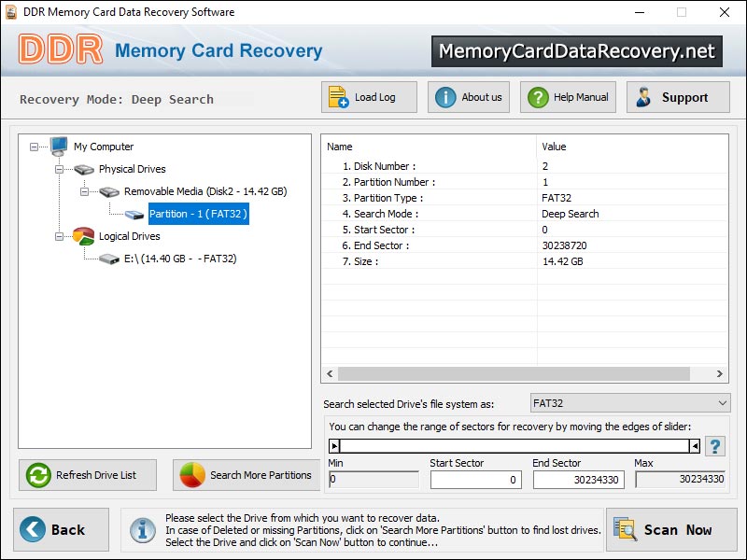Click the Logical Drives pie-chart icon

pyautogui.click(x=84, y=236)
